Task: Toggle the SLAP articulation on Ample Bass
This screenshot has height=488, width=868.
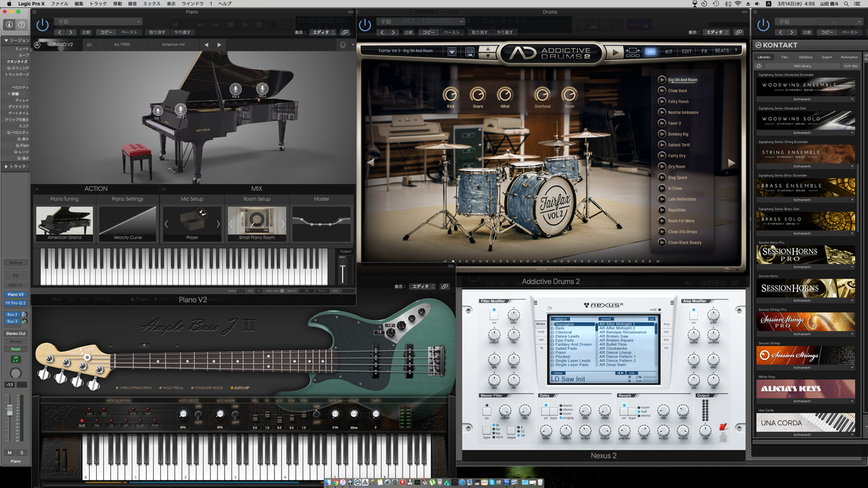Action: (x=140, y=425)
